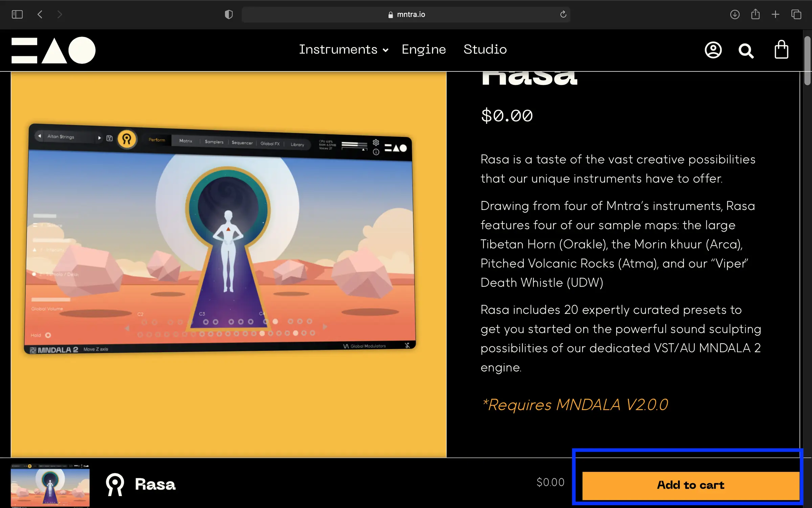Select the large $0.00 product price

(x=507, y=115)
